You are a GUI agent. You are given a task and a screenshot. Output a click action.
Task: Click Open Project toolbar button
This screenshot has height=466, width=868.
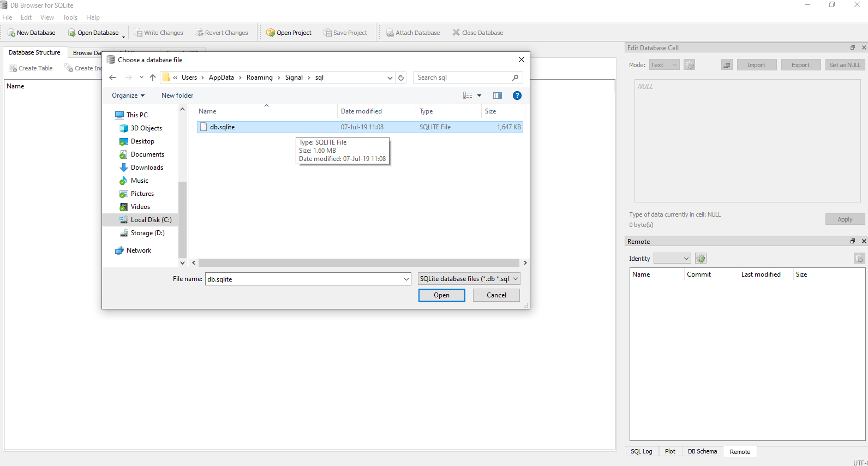(x=289, y=33)
